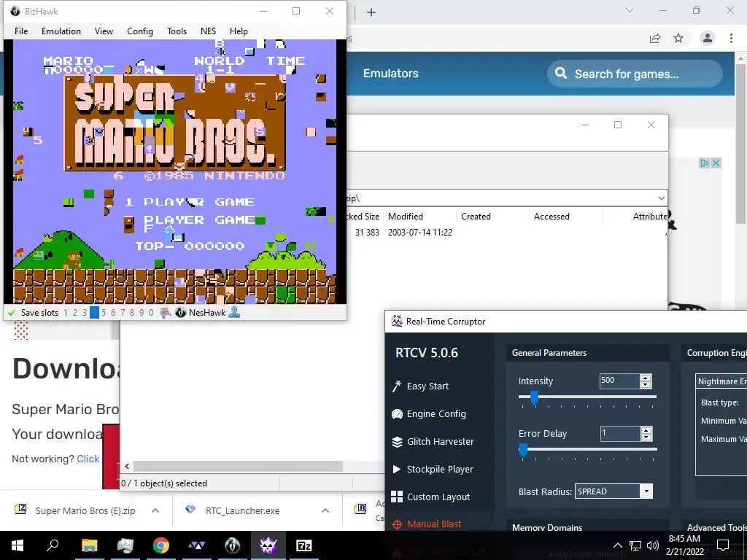Bookmark this page with the star icon
This screenshot has height=560, width=747.
[678, 39]
